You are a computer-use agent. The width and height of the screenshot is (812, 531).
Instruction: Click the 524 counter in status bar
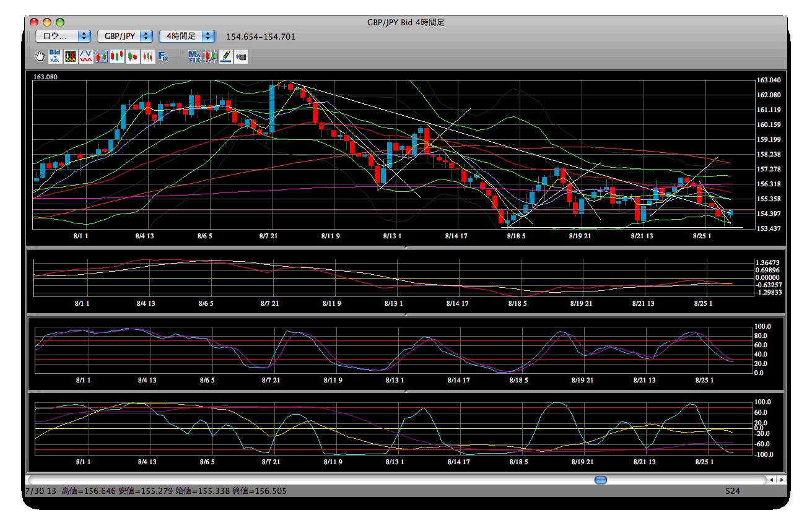[x=733, y=491]
